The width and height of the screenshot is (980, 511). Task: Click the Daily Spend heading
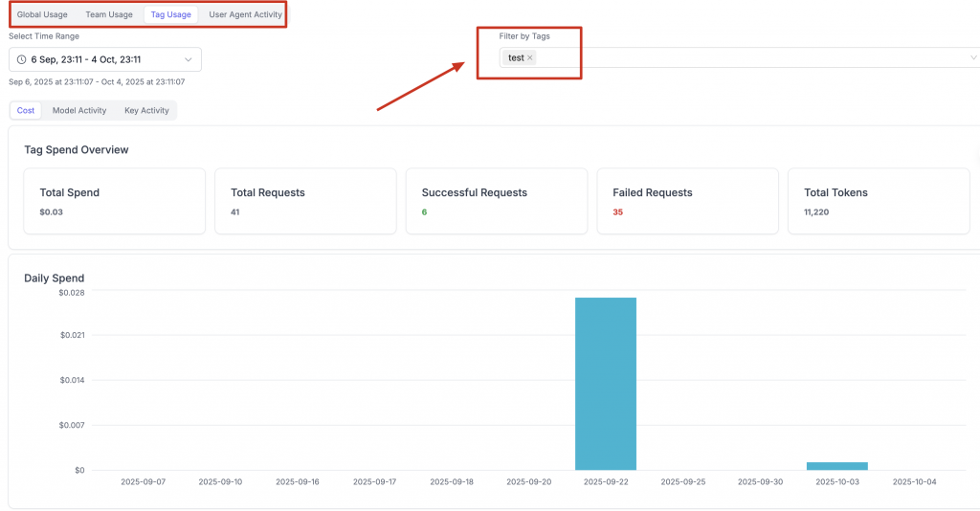point(54,278)
